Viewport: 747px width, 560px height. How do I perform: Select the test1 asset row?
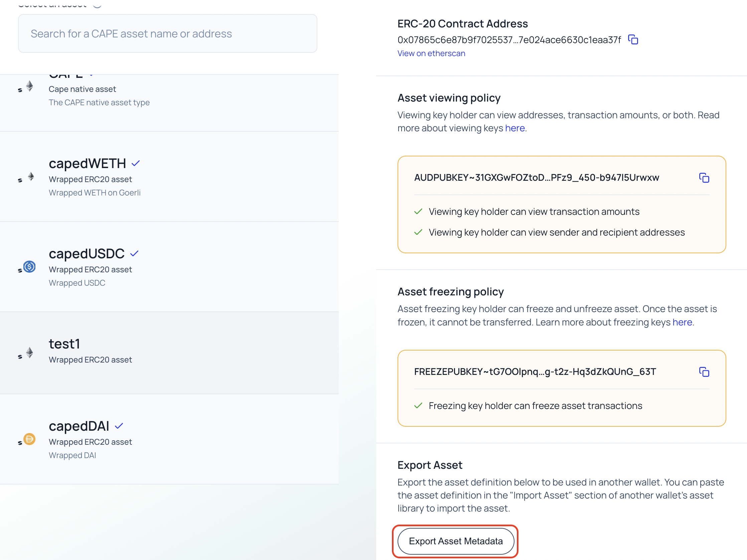(x=169, y=352)
